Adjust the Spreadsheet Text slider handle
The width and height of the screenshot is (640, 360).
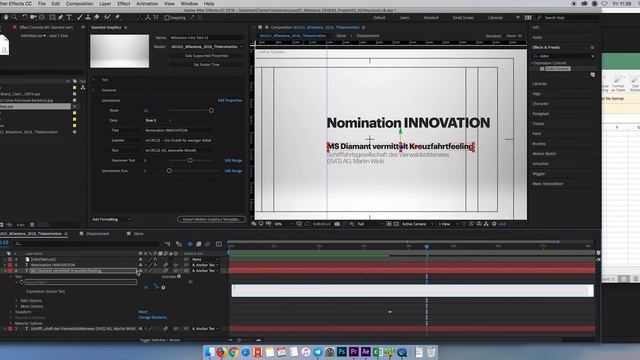190,160
